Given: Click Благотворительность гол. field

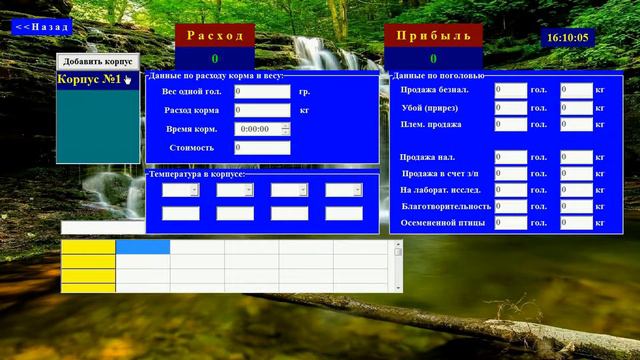Looking at the screenshot, I should click(x=511, y=206).
